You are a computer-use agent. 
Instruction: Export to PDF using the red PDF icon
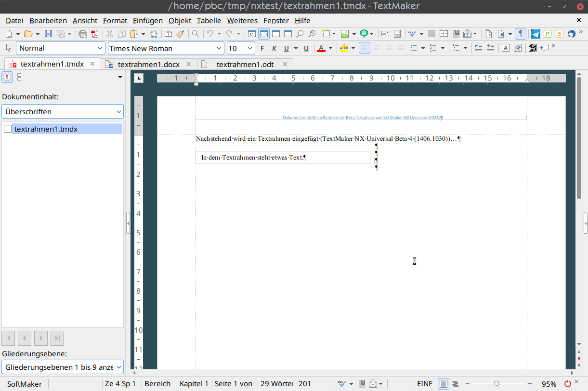tap(95, 34)
